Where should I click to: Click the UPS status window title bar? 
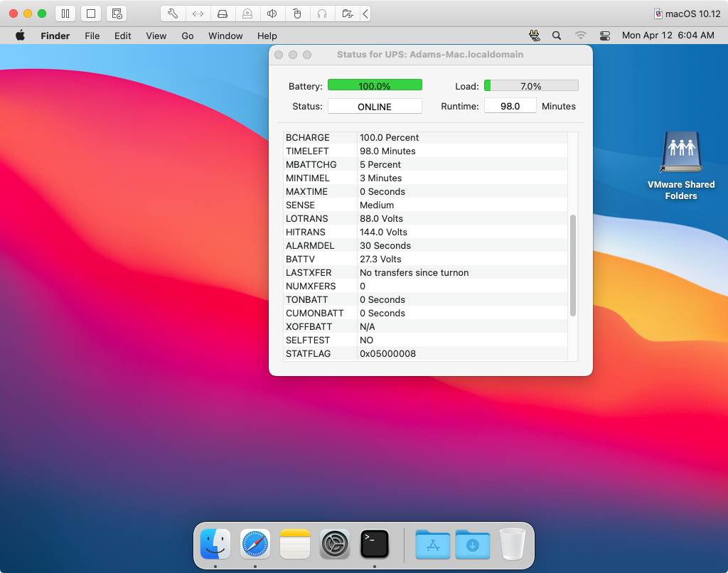click(x=430, y=54)
